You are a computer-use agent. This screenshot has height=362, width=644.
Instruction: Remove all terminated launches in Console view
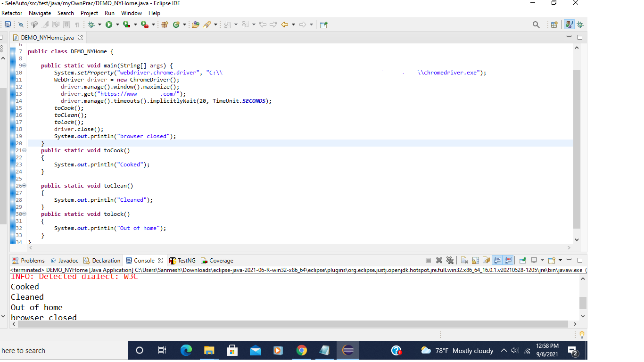point(450,260)
